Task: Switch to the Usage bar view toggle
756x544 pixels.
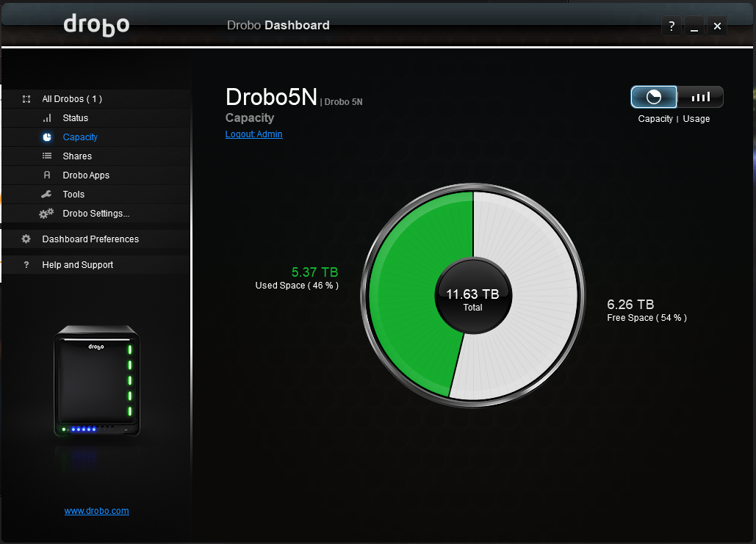Action: pyautogui.click(x=700, y=98)
